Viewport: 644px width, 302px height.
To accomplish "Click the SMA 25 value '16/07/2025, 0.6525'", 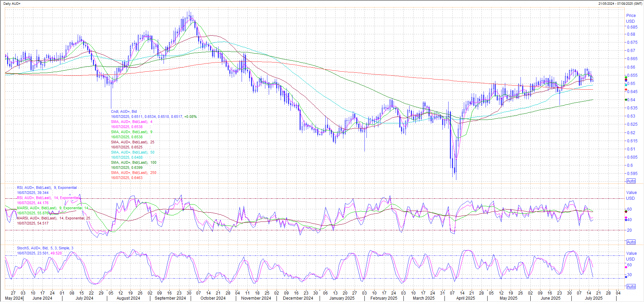I will pyautogui.click(x=127, y=147).
